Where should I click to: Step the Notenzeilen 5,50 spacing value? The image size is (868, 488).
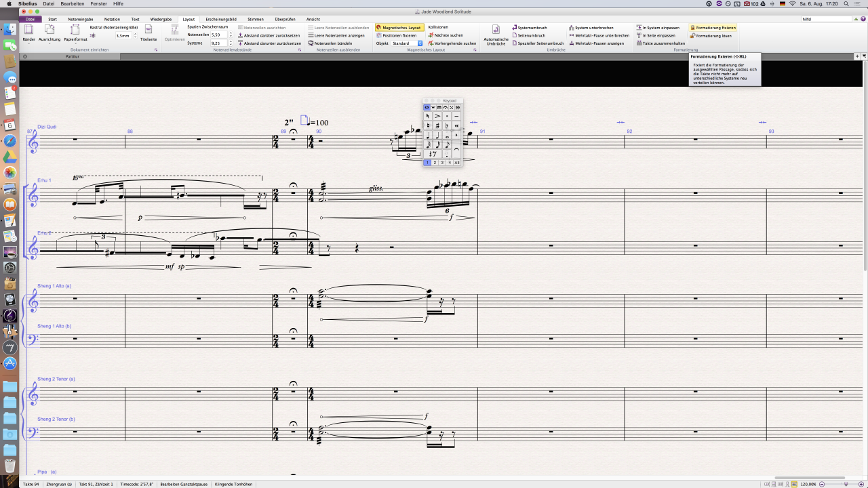pyautogui.click(x=231, y=35)
